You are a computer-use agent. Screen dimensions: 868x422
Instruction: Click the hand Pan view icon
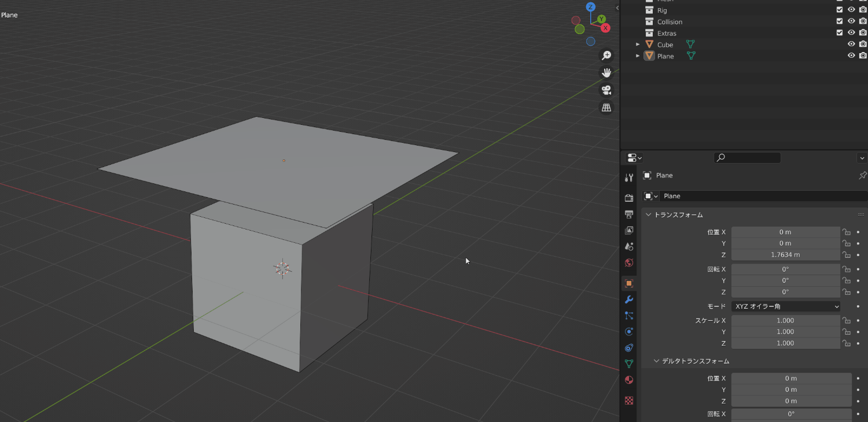(x=606, y=73)
